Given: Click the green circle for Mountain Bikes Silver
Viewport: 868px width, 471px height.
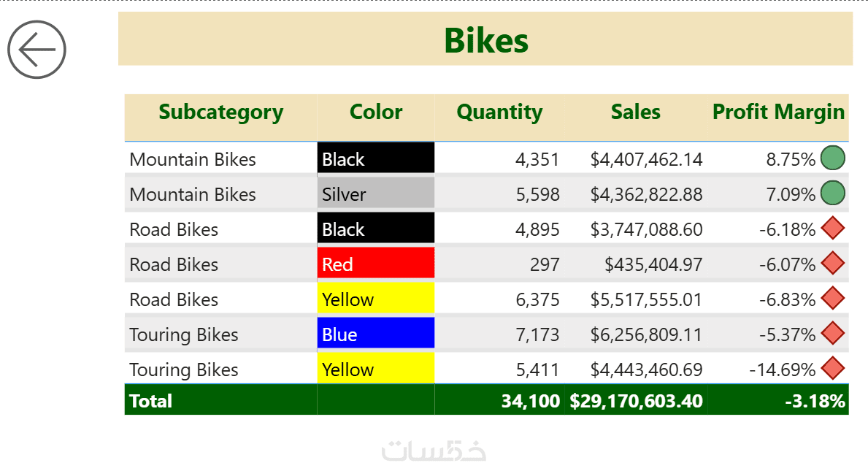Looking at the screenshot, I should coord(832,194).
